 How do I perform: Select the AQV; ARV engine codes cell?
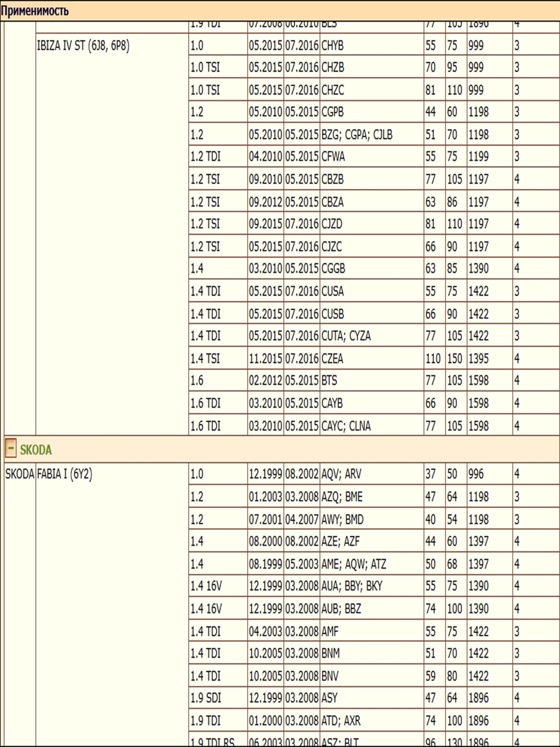341,474
